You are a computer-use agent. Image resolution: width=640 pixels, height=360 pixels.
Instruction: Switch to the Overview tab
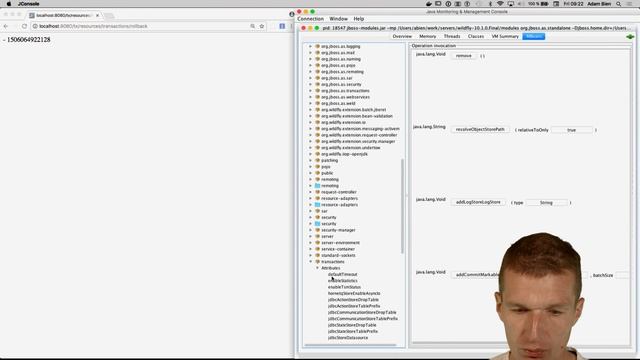402,36
